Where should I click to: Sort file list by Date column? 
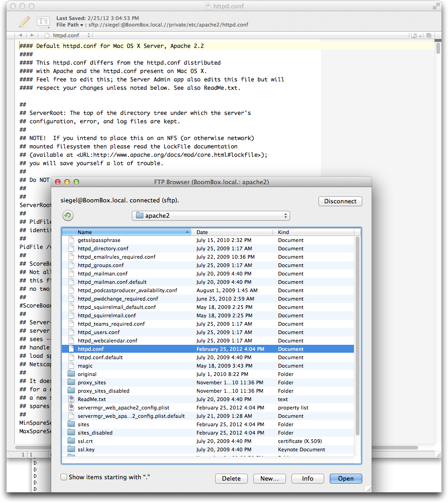point(232,232)
